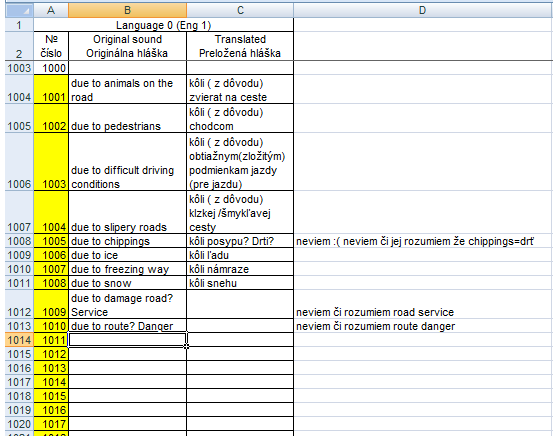
Task: Select column C header
Action: [x=240, y=10]
